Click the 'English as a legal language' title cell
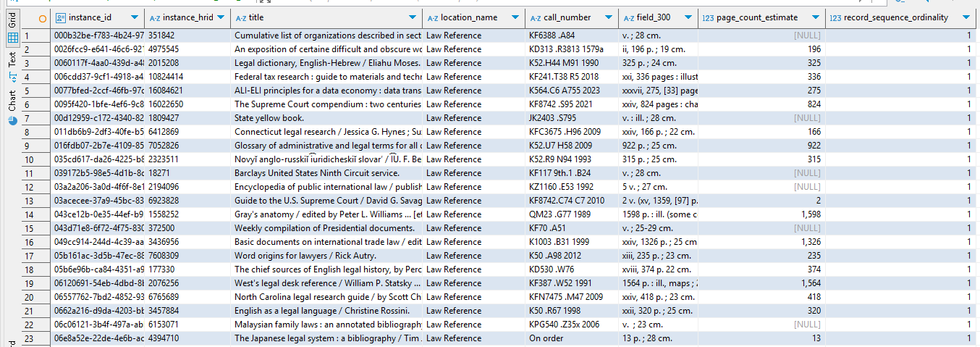The image size is (980, 347). click(326, 311)
